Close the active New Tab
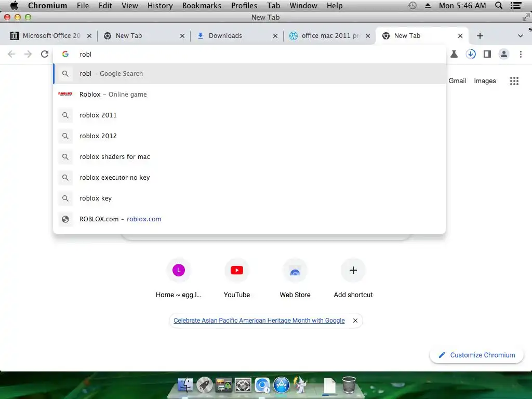The height and width of the screenshot is (399, 532). 460,36
